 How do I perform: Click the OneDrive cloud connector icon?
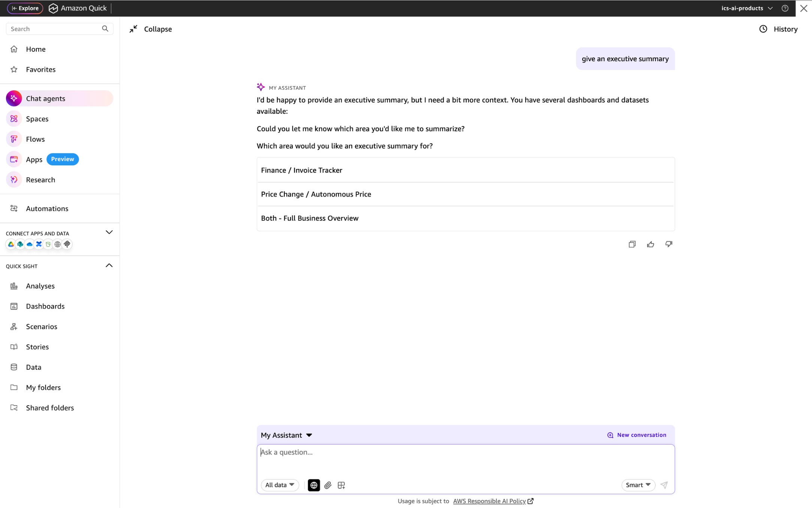[30, 244]
